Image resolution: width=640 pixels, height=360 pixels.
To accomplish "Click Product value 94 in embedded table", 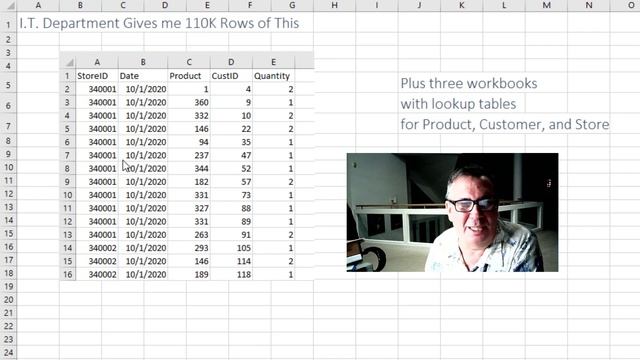I will pos(204,142).
